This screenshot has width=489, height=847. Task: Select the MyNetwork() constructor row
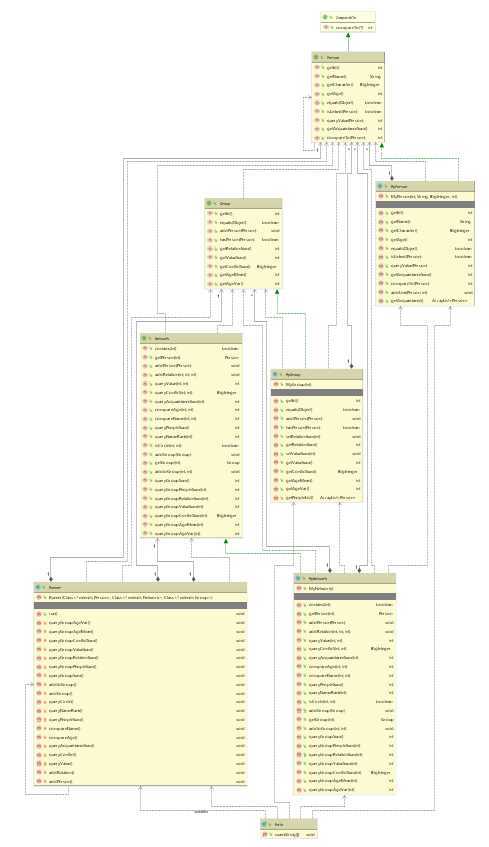(345, 589)
